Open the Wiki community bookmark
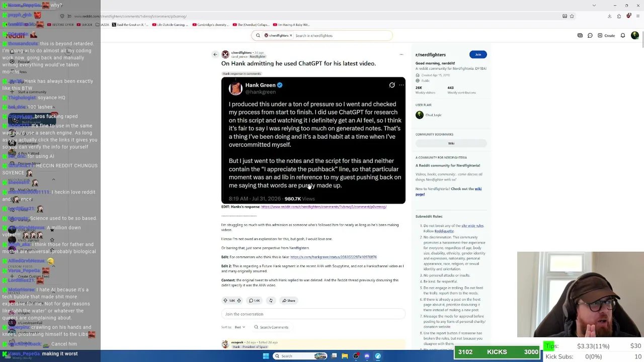Viewport: 644px width, 362px height. click(x=451, y=143)
